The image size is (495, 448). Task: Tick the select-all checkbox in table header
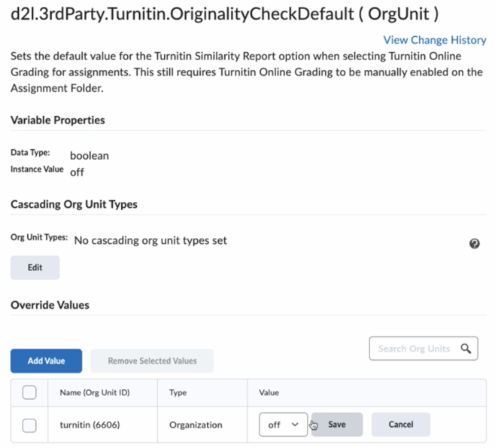(29, 393)
